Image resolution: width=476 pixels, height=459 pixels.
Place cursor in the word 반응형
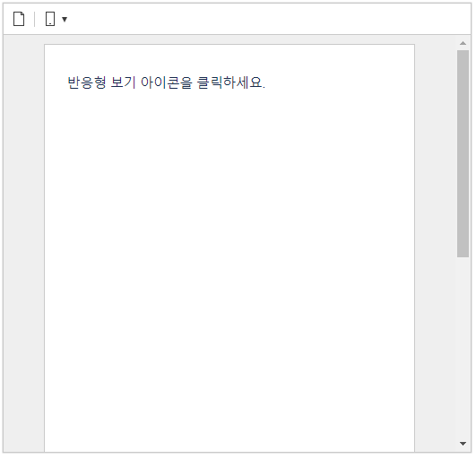pyautogui.click(x=87, y=82)
